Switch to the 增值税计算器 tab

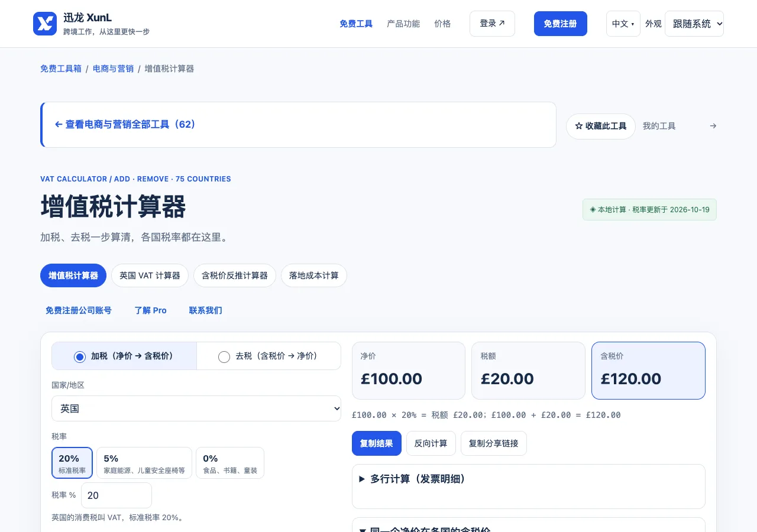[73, 275]
